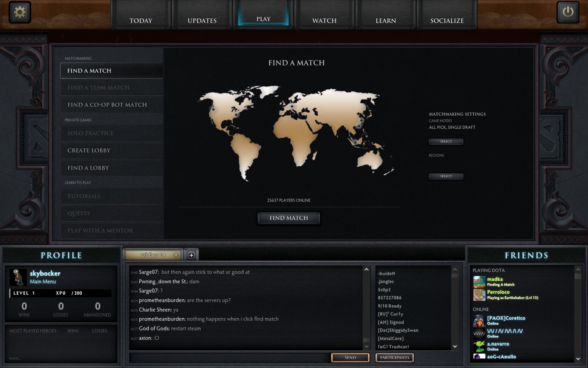This screenshot has height=368, width=588.
Task: Open madka's friend avatar
Action: coord(479,282)
